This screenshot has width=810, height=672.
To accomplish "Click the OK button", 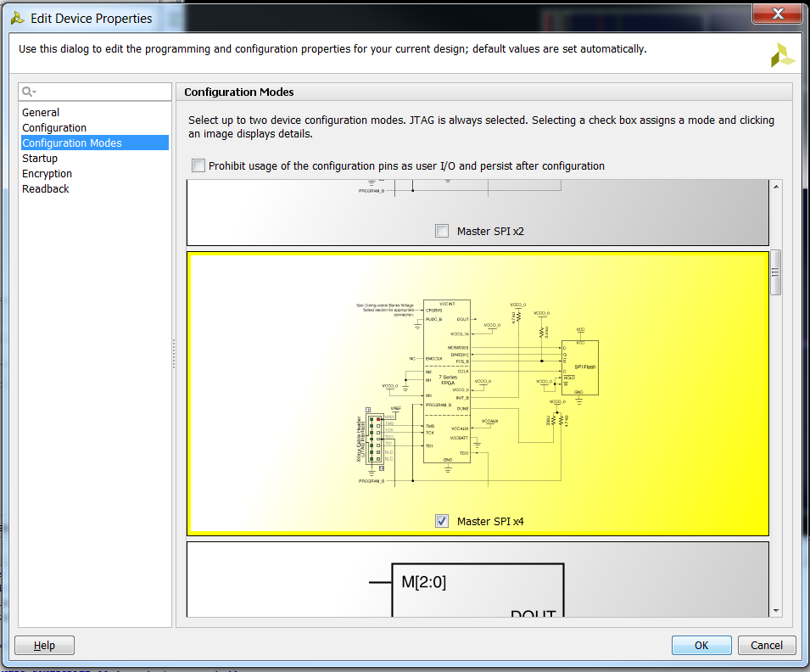I will [x=701, y=645].
